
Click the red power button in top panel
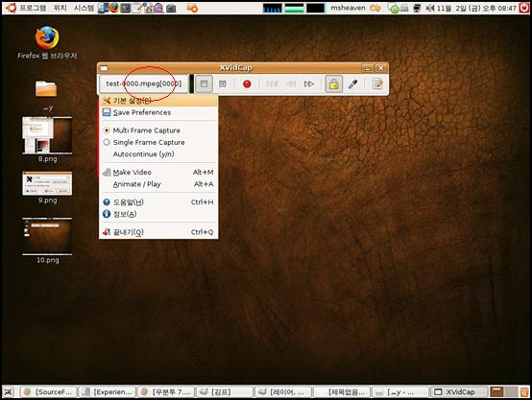(524, 8)
